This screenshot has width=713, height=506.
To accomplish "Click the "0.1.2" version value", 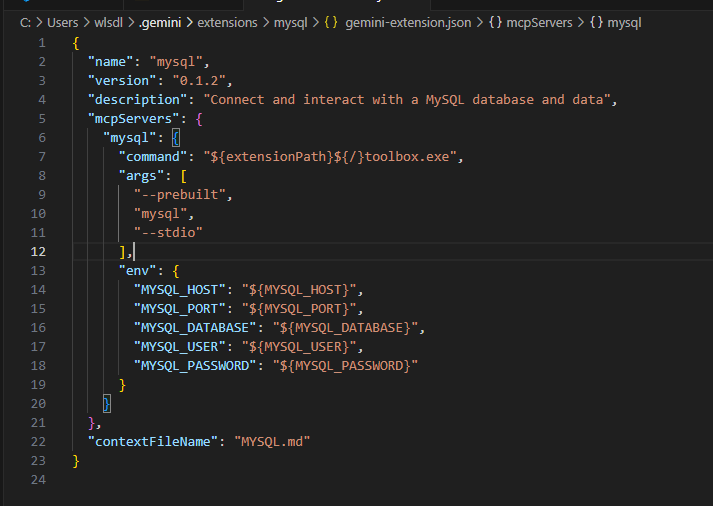I will (199, 81).
